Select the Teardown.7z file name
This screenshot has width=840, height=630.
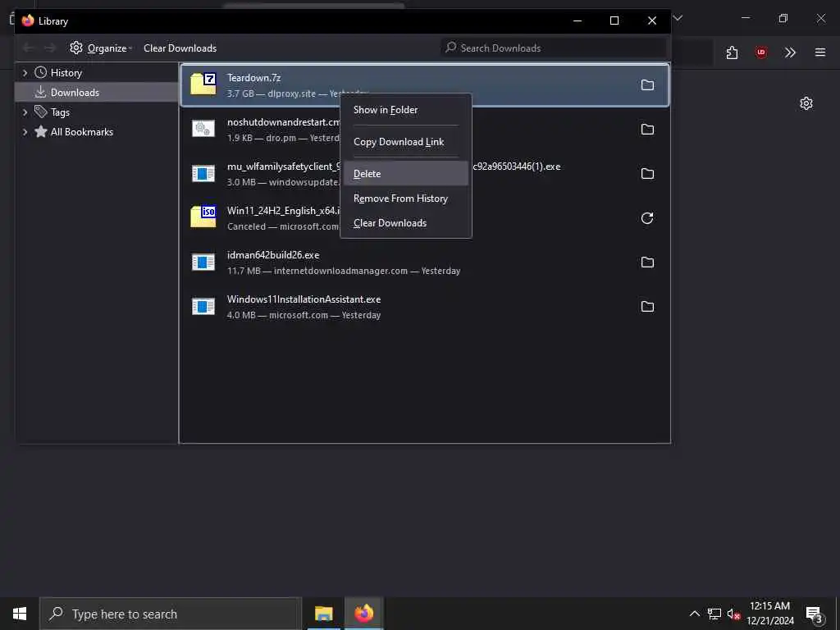click(254, 78)
